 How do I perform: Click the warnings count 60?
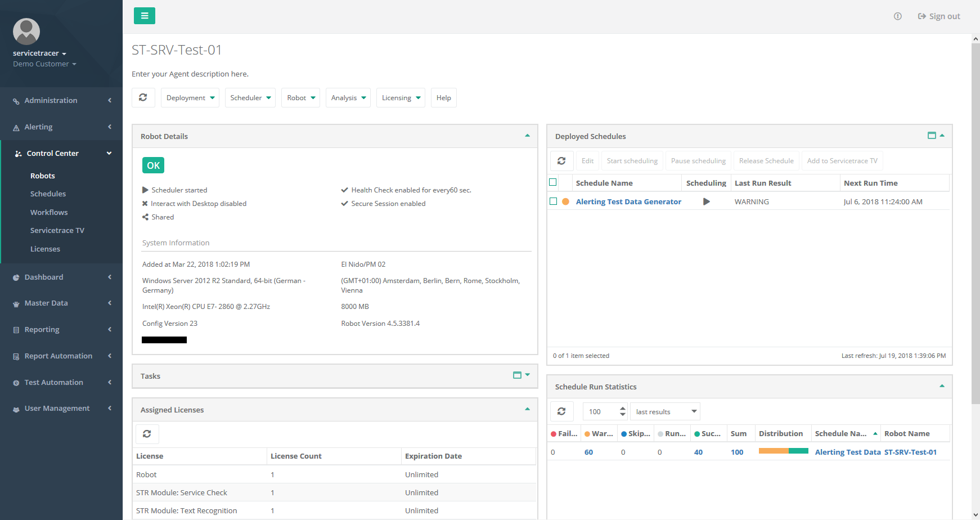tap(588, 452)
